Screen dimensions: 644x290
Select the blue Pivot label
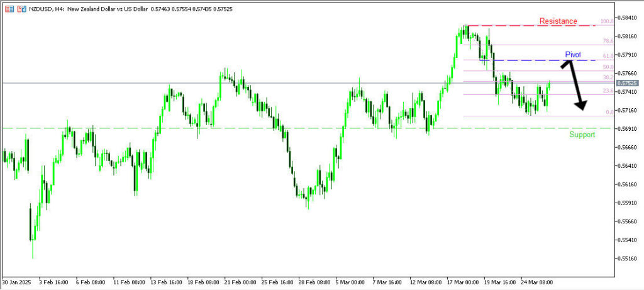tap(572, 55)
